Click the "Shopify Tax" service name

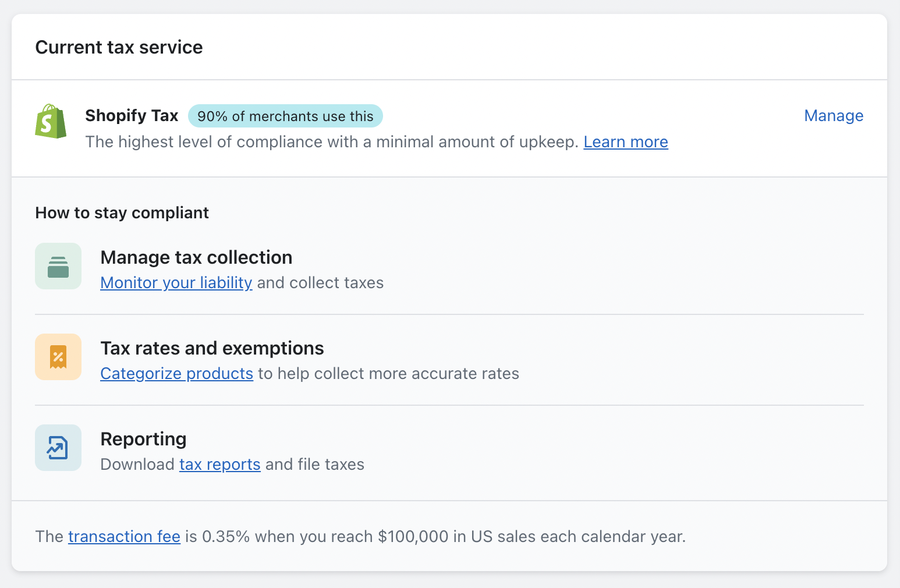(x=132, y=115)
